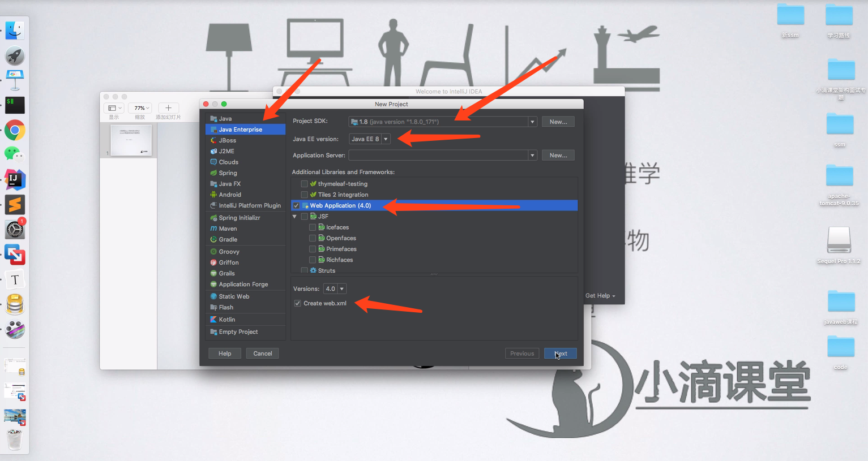Viewport: 868px width, 461px height.
Task: Enable thymeleaf-testing library checkbox
Action: coord(305,184)
